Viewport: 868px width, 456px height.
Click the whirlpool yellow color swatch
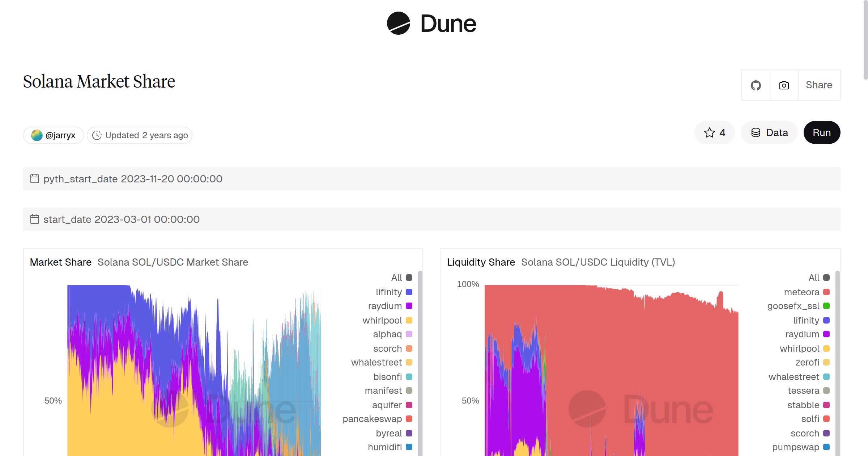point(409,320)
